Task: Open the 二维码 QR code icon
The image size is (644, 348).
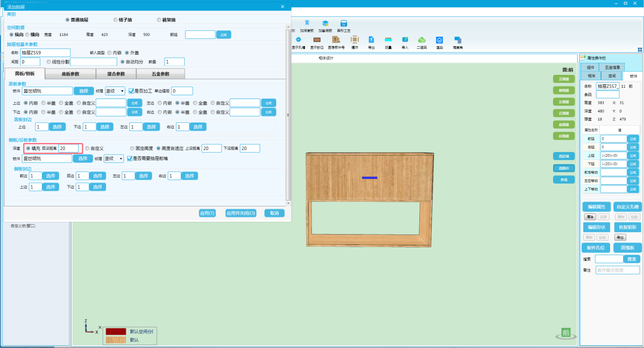Action: click(422, 40)
